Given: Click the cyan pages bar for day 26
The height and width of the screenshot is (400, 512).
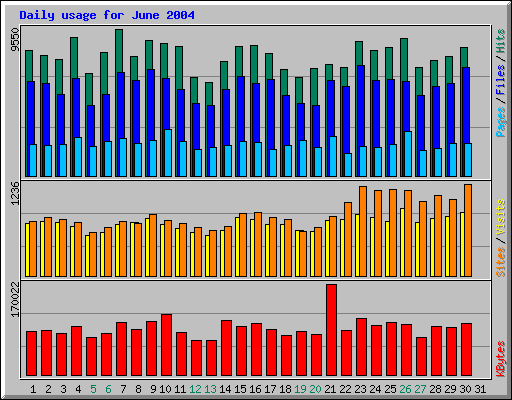Looking at the screenshot, I should point(408,154).
